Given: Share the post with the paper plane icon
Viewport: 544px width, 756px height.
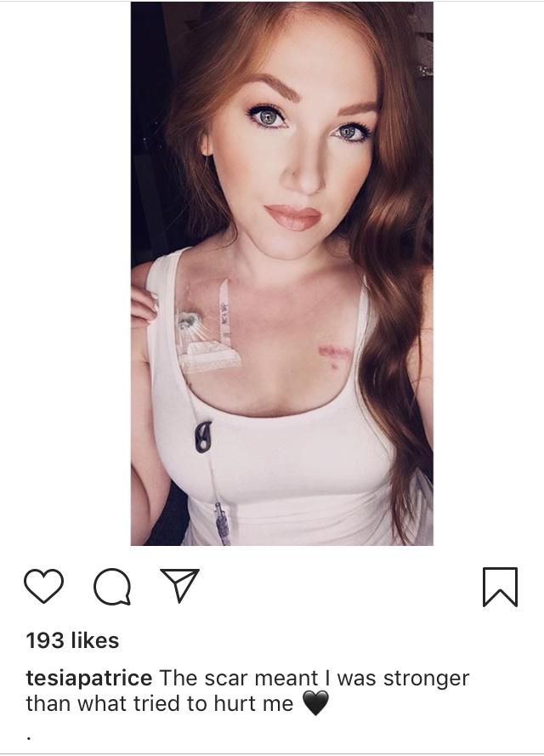Looking at the screenshot, I should pyautogui.click(x=179, y=585).
